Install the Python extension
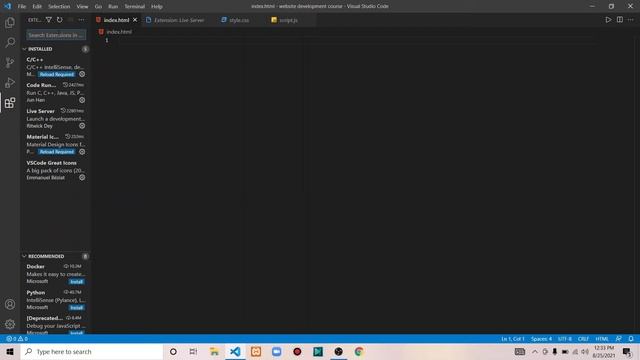The height and width of the screenshot is (360, 640). pos(77,307)
